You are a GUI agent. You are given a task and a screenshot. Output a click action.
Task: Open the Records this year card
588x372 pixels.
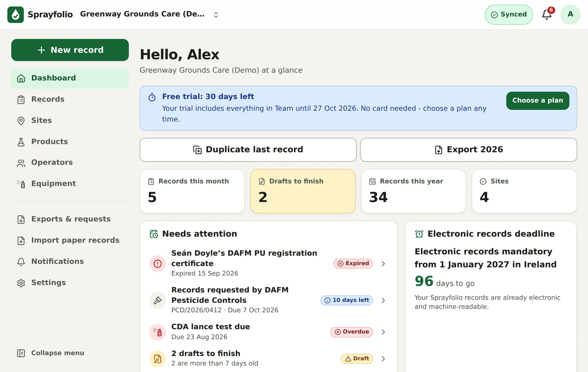pos(413,191)
